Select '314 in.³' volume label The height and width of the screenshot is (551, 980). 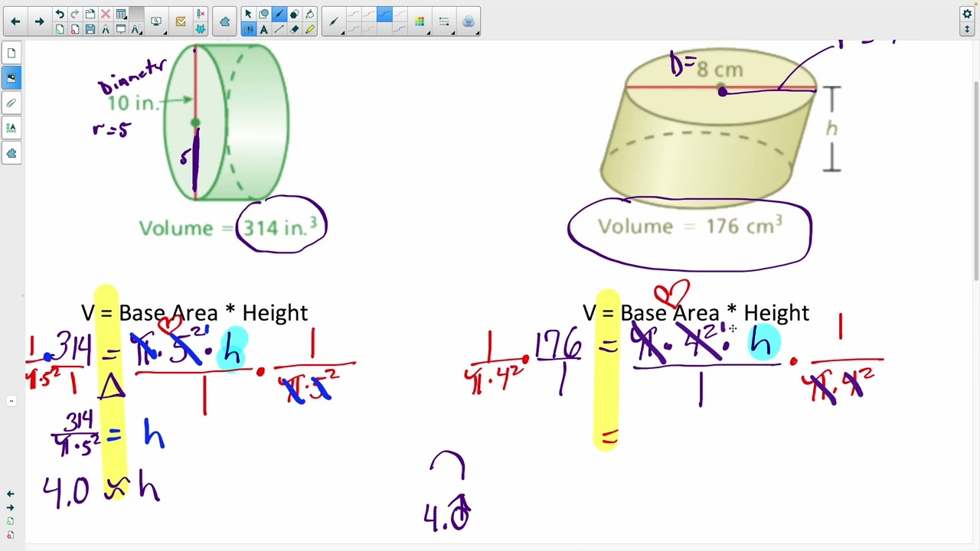(280, 227)
